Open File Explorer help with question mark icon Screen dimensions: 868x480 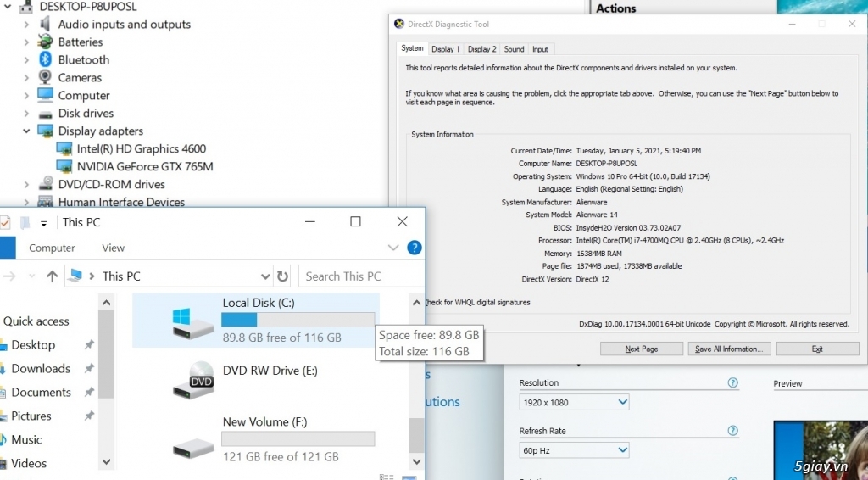click(414, 248)
